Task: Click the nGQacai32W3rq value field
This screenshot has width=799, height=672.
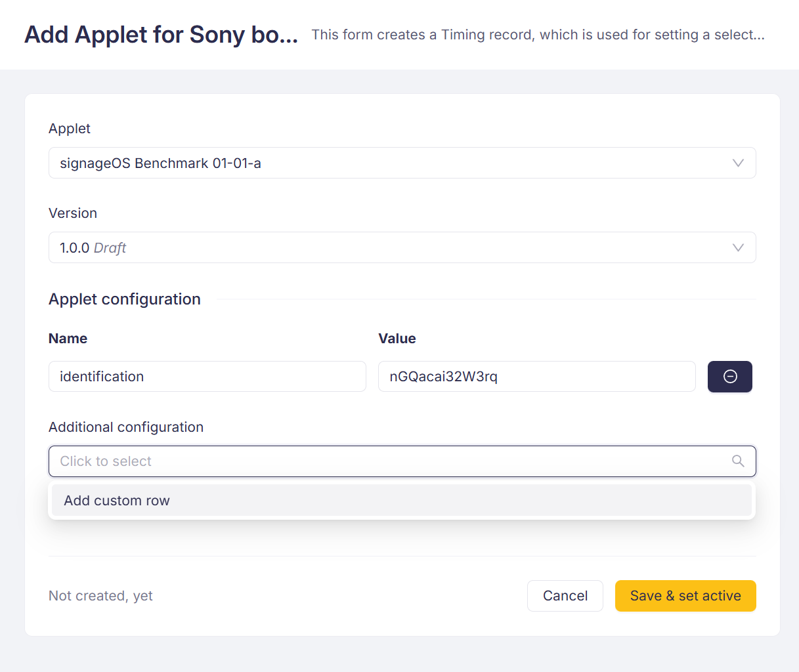Action: [x=536, y=377]
